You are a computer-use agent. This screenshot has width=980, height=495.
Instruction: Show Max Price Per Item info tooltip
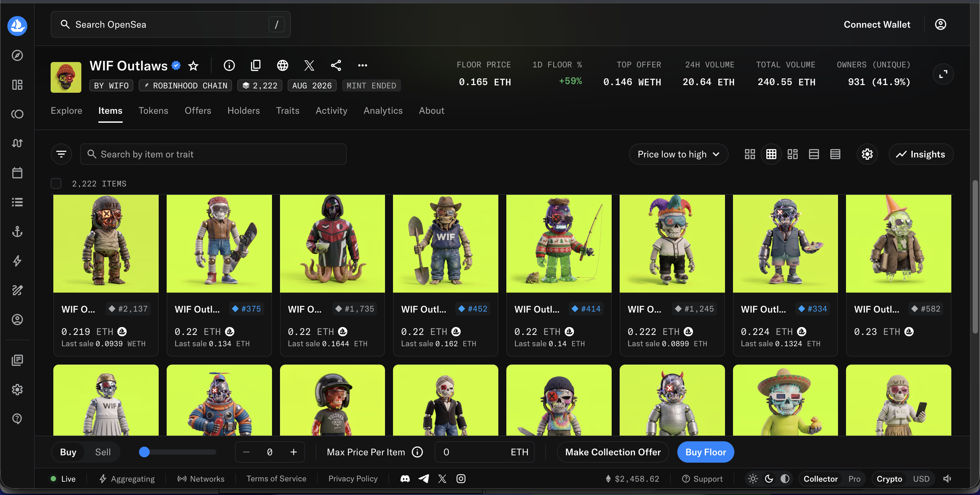coord(417,452)
